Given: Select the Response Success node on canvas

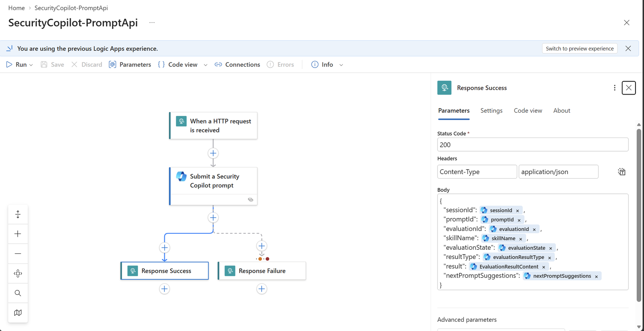Looking at the screenshot, I should click(x=165, y=271).
